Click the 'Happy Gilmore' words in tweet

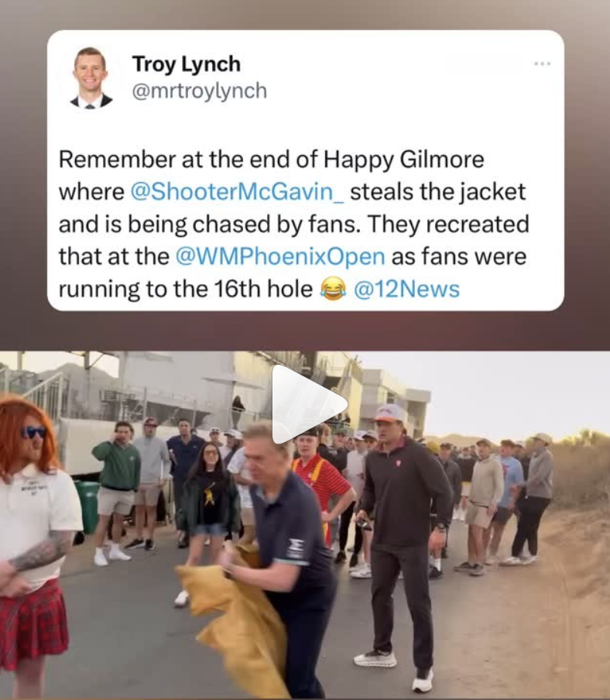(x=404, y=160)
